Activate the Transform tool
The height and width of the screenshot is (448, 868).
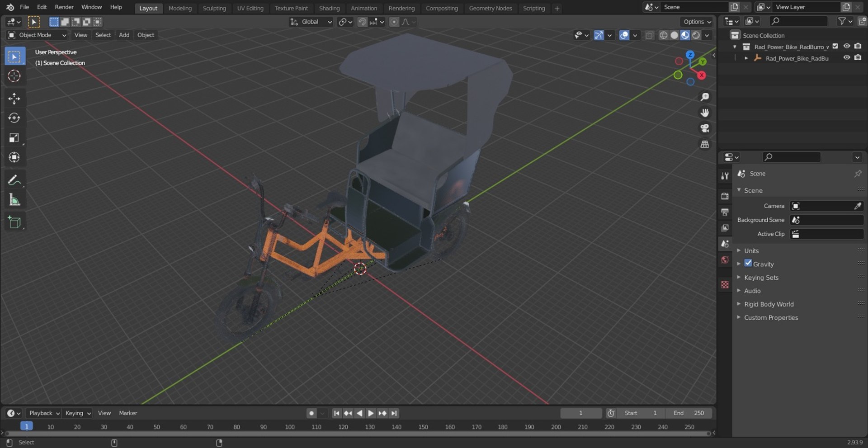click(14, 157)
